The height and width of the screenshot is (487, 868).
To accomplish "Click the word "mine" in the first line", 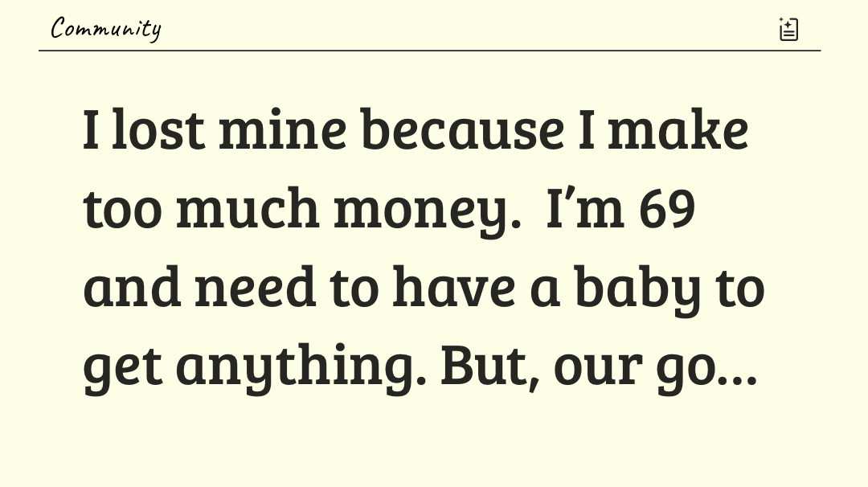I will pyautogui.click(x=282, y=130).
